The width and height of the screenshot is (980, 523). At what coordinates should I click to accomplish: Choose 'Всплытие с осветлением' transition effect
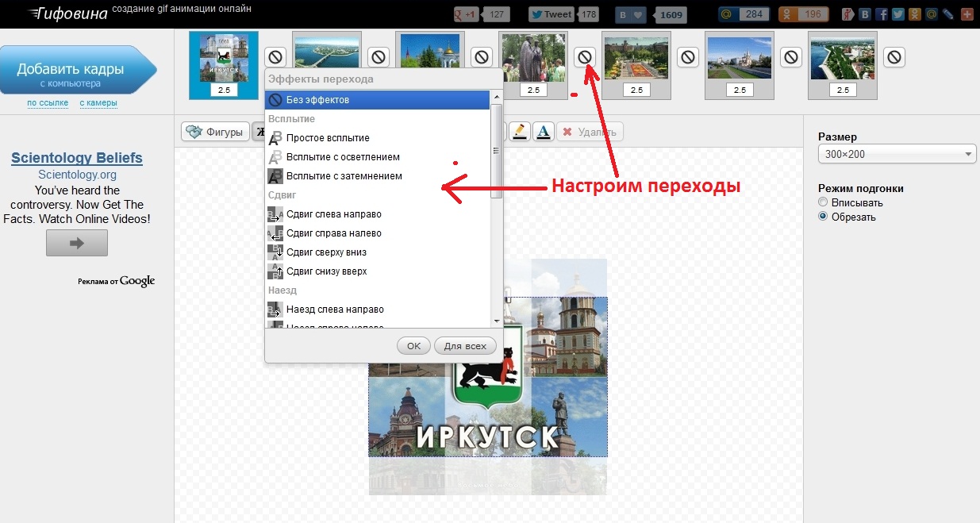tap(378, 157)
